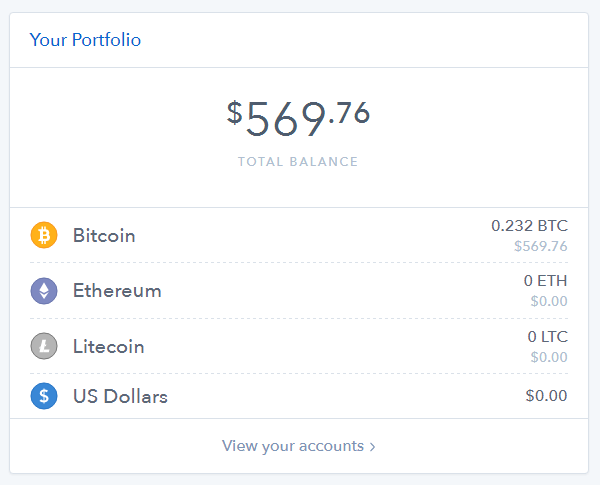
Task: Select the Ethereum row label
Action: coord(117,291)
